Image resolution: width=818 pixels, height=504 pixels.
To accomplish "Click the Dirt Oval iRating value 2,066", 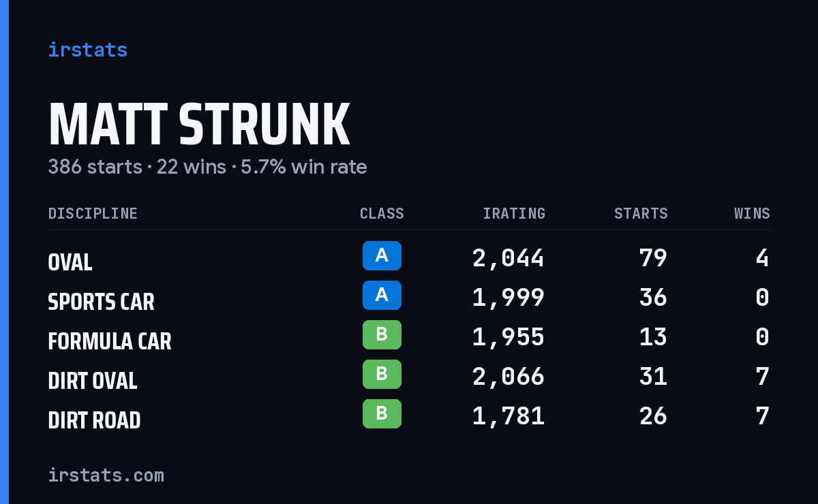I will (x=509, y=377).
